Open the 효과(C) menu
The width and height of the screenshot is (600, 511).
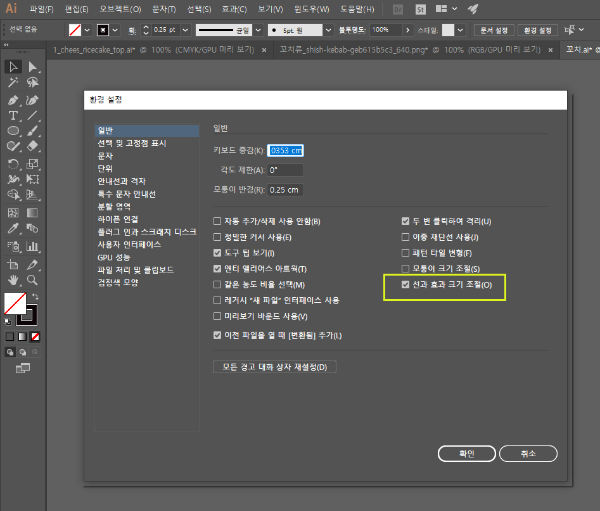coord(234,9)
